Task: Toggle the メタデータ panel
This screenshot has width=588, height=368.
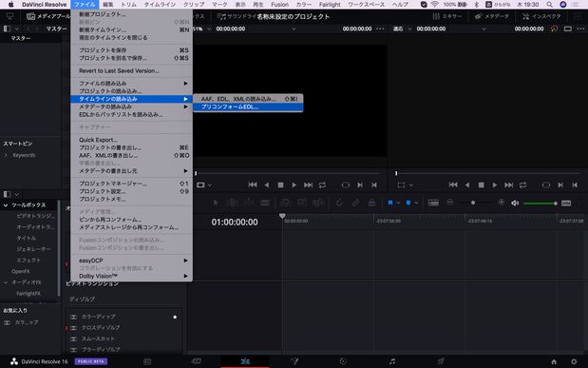Action: point(492,16)
